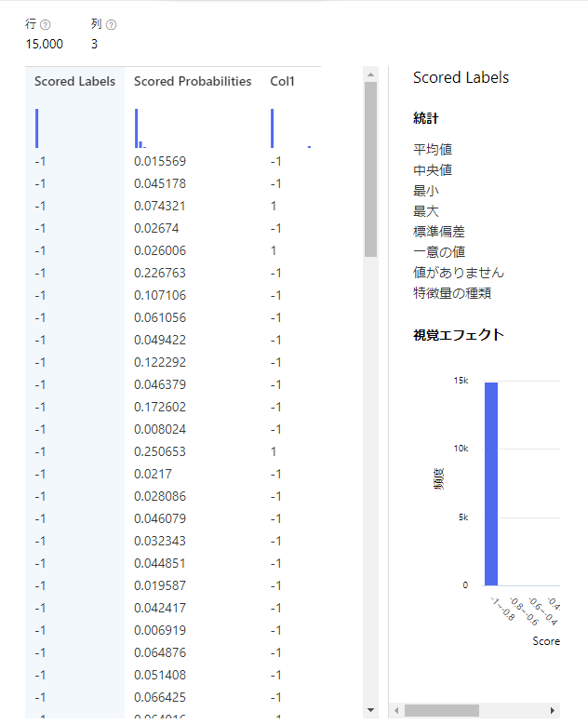Image resolution: width=588 pixels, height=725 pixels.
Task: Click the table scrollbar down arrow
Action: click(370, 710)
